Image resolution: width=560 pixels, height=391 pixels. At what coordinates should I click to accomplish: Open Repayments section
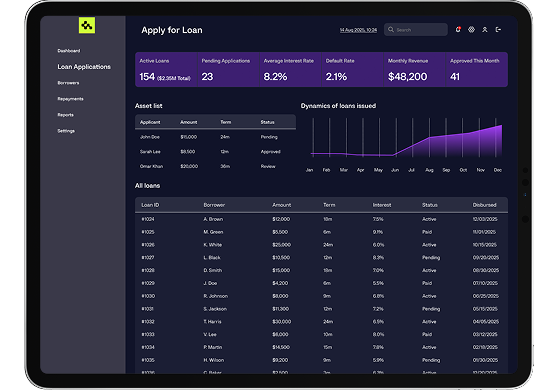70,99
